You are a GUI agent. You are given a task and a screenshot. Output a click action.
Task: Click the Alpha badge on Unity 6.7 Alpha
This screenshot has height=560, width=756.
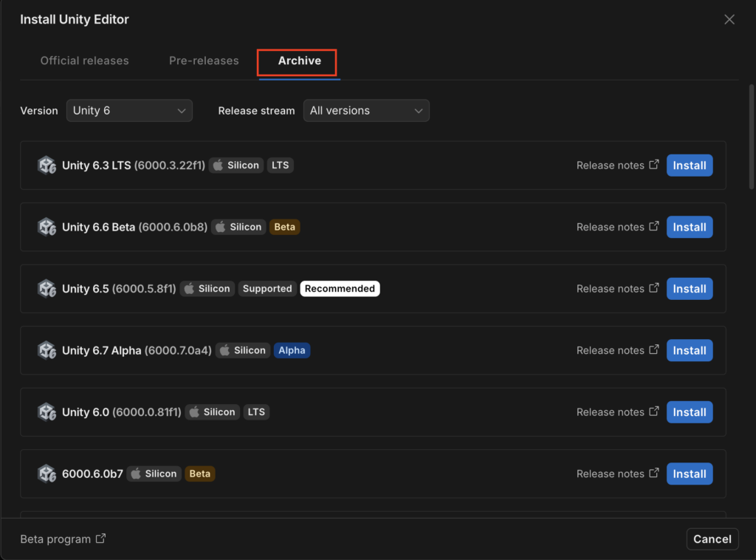click(292, 350)
